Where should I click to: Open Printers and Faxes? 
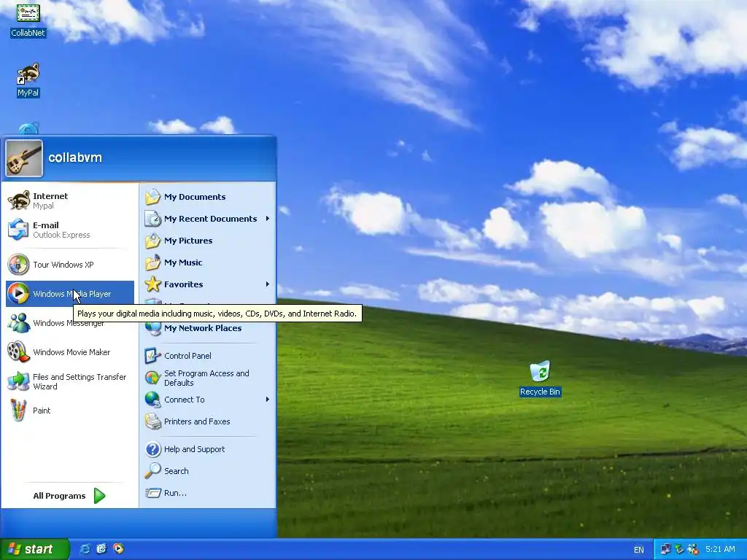point(208,421)
